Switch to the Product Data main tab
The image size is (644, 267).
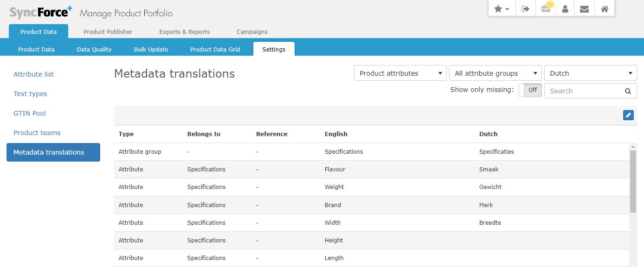(39, 32)
